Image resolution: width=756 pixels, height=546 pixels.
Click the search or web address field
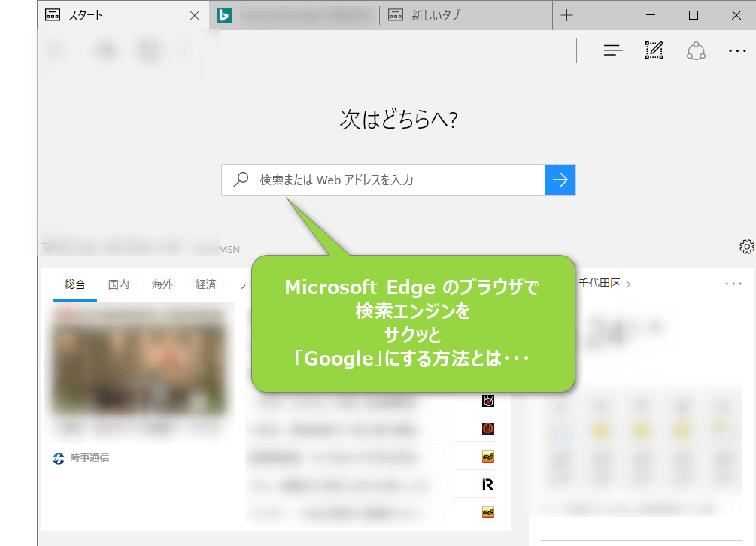(x=399, y=180)
